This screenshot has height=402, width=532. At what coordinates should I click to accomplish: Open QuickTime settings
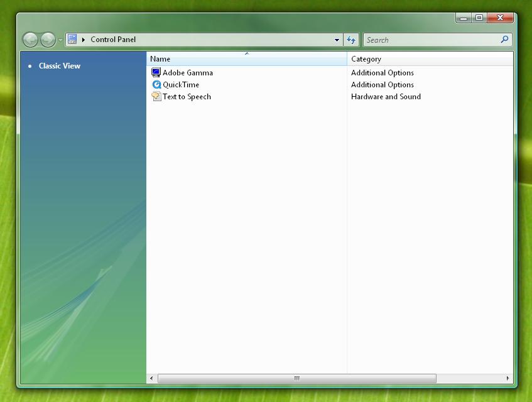tap(181, 85)
